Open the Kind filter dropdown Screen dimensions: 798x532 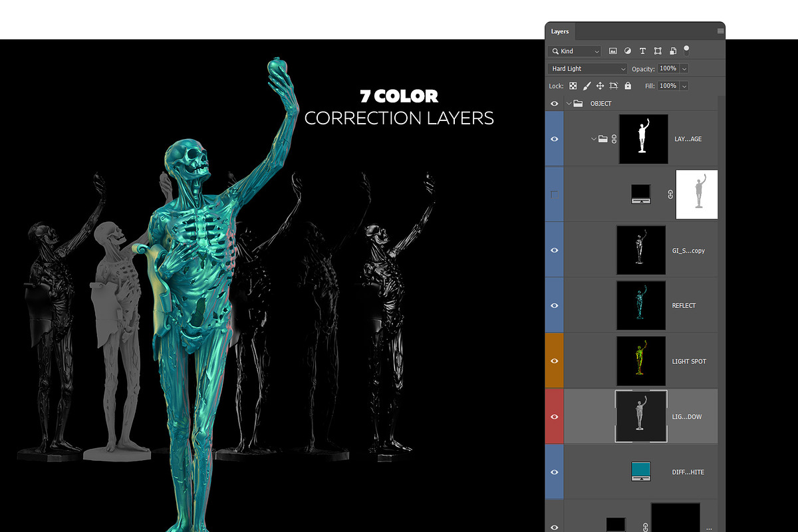pyautogui.click(x=575, y=51)
